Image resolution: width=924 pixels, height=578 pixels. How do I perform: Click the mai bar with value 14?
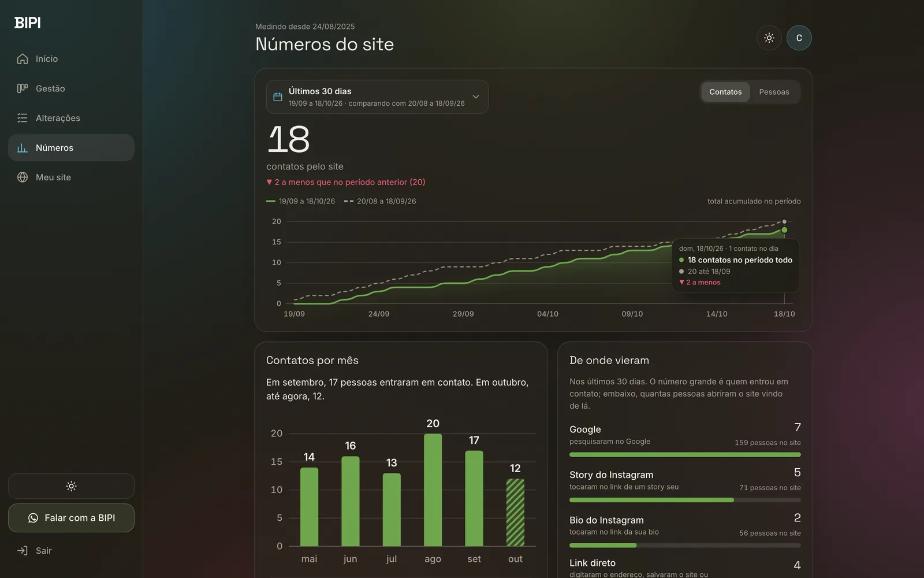coord(309,507)
